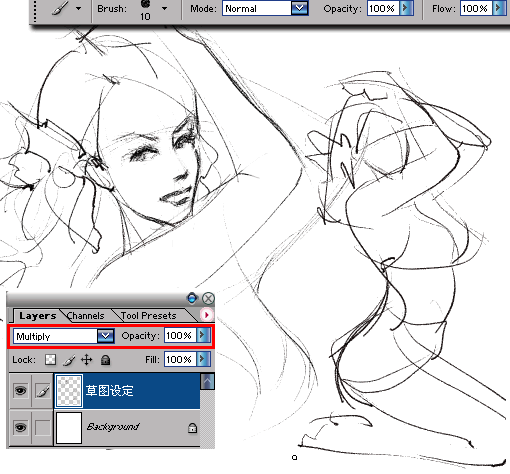The height and width of the screenshot is (474, 510).
Task: Click the lock all padlock icon
Action: pos(105,360)
